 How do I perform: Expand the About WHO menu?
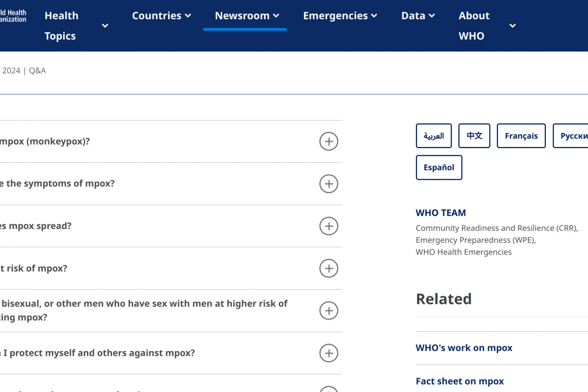click(x=487, y=25)
